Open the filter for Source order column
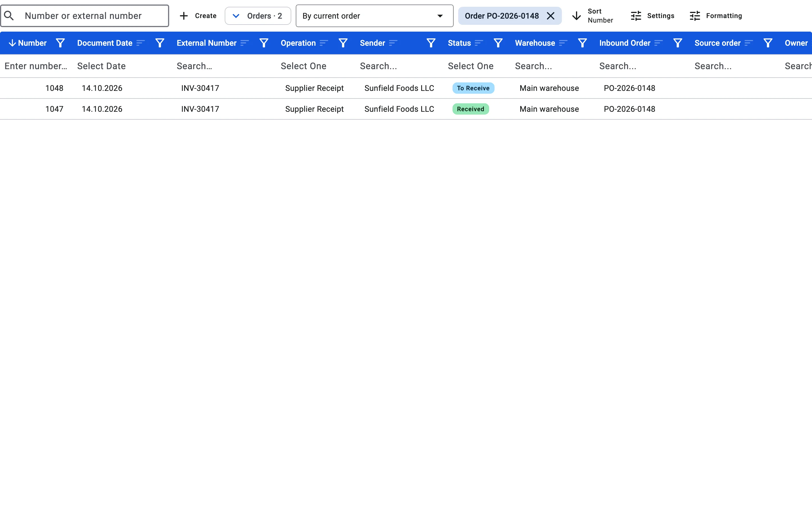This screenshot has height=508, width=812. click(768, 43)
